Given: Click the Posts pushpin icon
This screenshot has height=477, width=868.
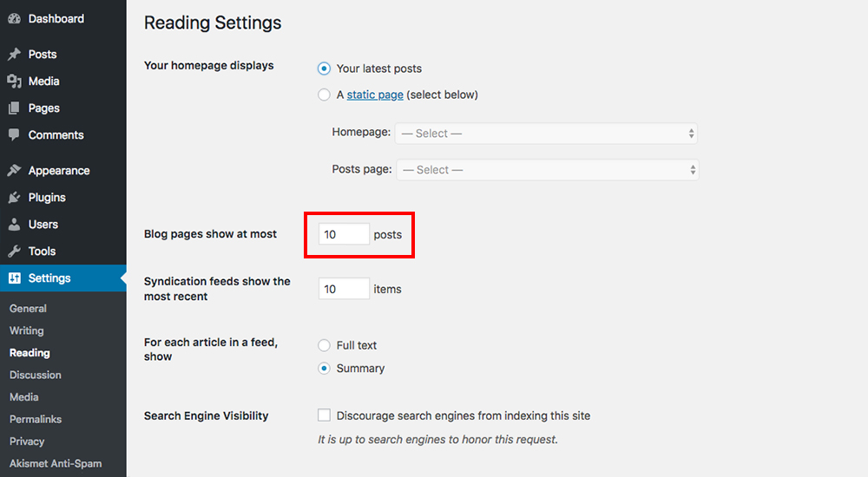Looking at the screenshot, I should 14,54.
